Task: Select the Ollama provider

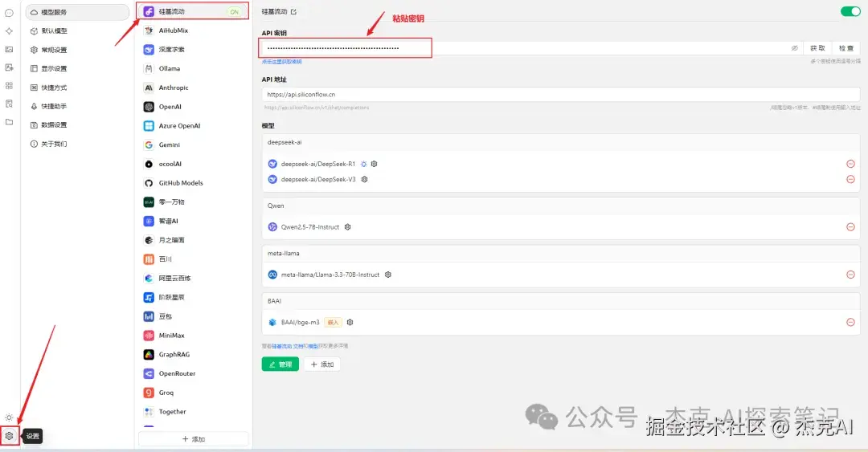Action: pos(193,68)
